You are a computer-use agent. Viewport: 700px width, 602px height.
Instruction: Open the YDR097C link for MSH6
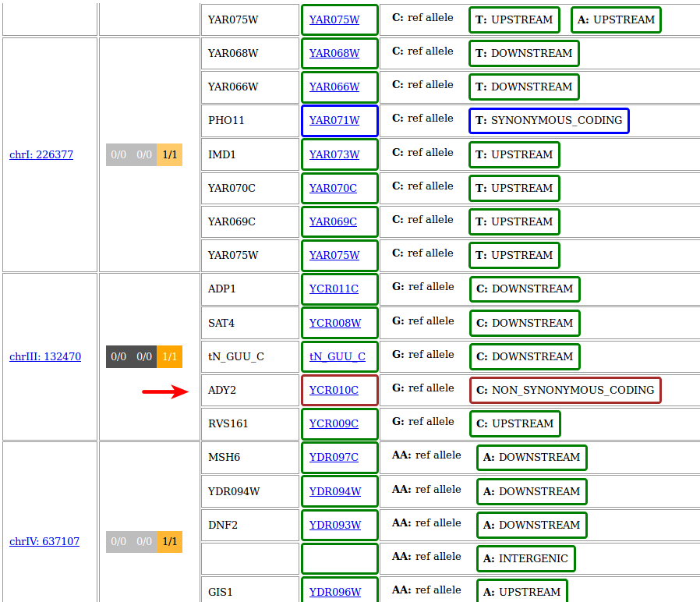point(334,457)
